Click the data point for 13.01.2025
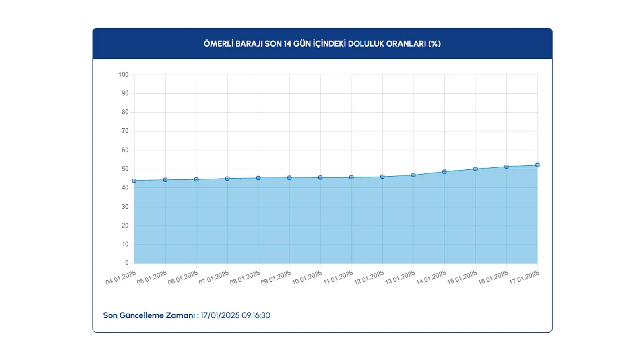This screenshot has height=362, width=644. click(413, 175)
